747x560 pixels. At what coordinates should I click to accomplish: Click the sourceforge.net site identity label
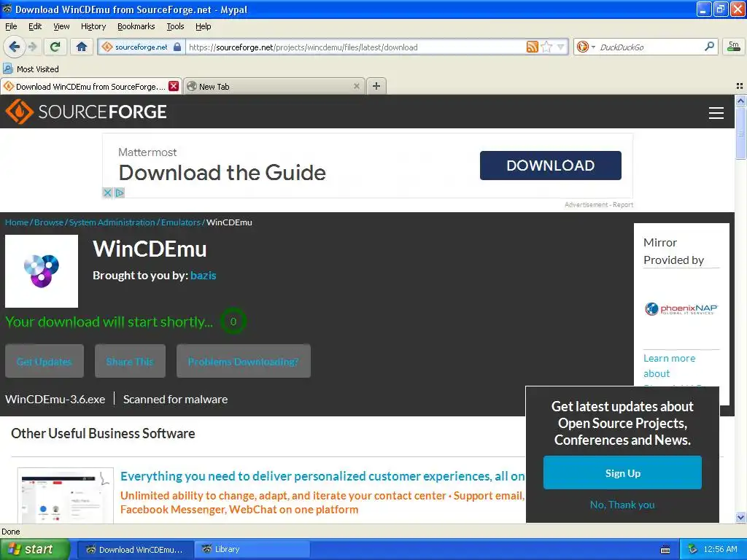pos(141,47)
